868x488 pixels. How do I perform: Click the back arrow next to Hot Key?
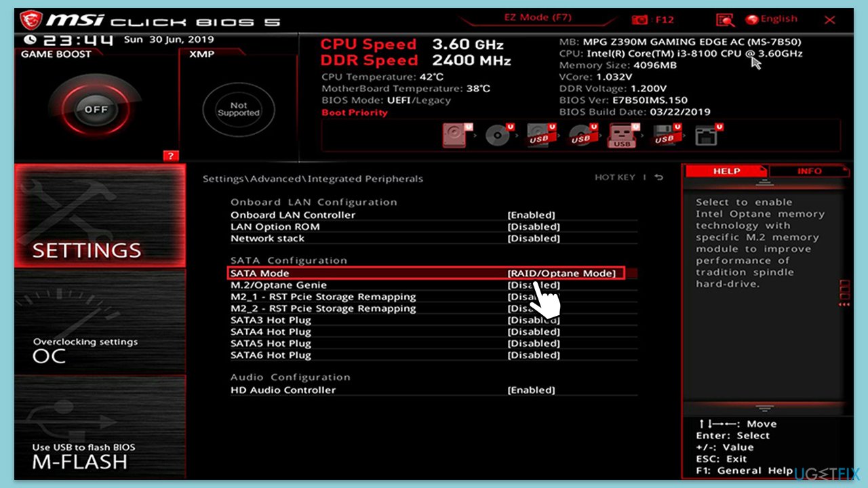659,178
